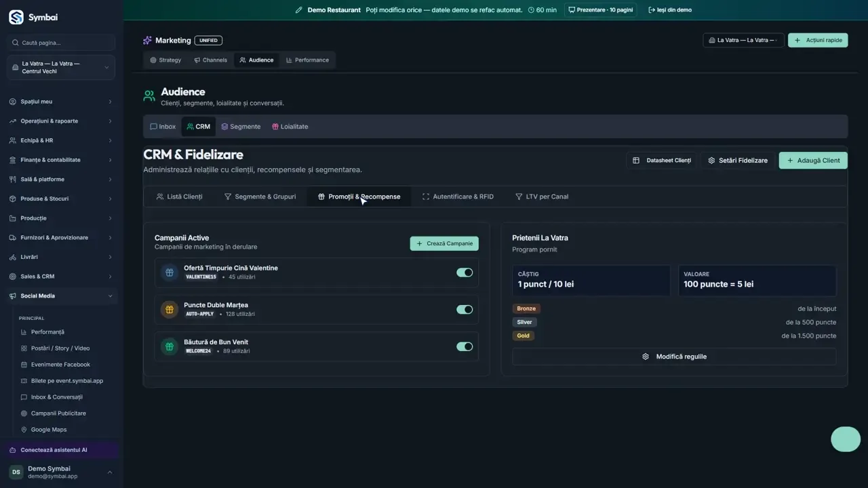Click the Marketing sparkle icon
This screenshot has height=488, width=868.
[147, 41]
